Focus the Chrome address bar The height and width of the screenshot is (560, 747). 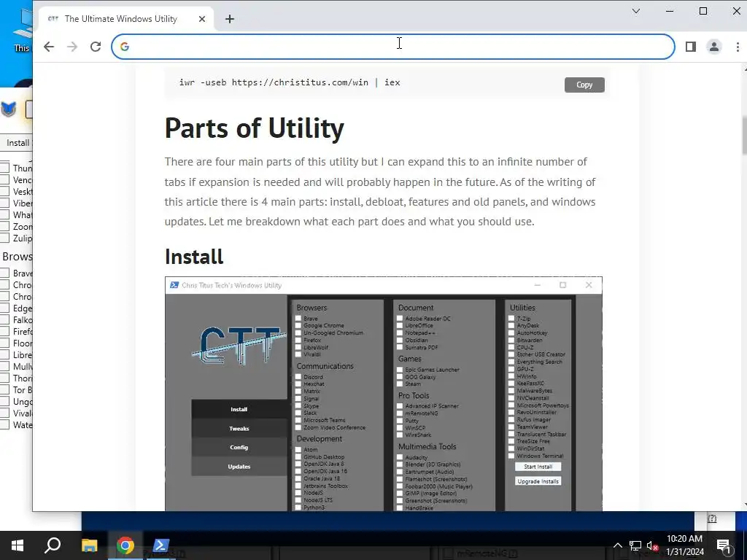click(x=393, y=47)
